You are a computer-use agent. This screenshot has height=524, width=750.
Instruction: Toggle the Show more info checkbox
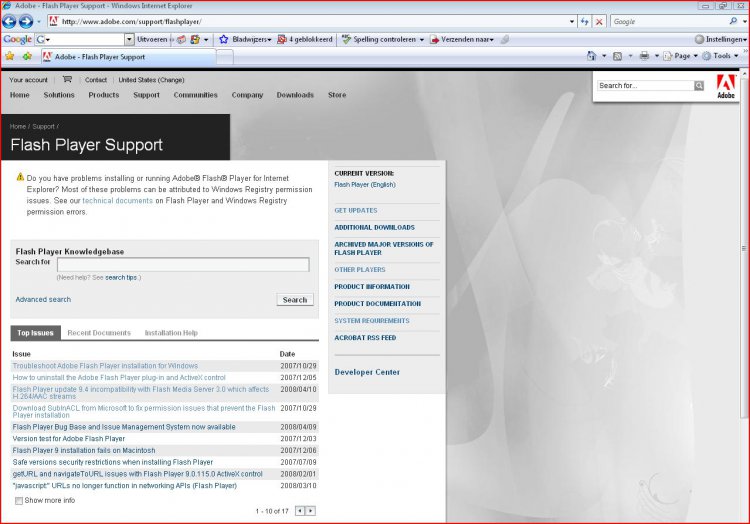(x=19, y=501)
